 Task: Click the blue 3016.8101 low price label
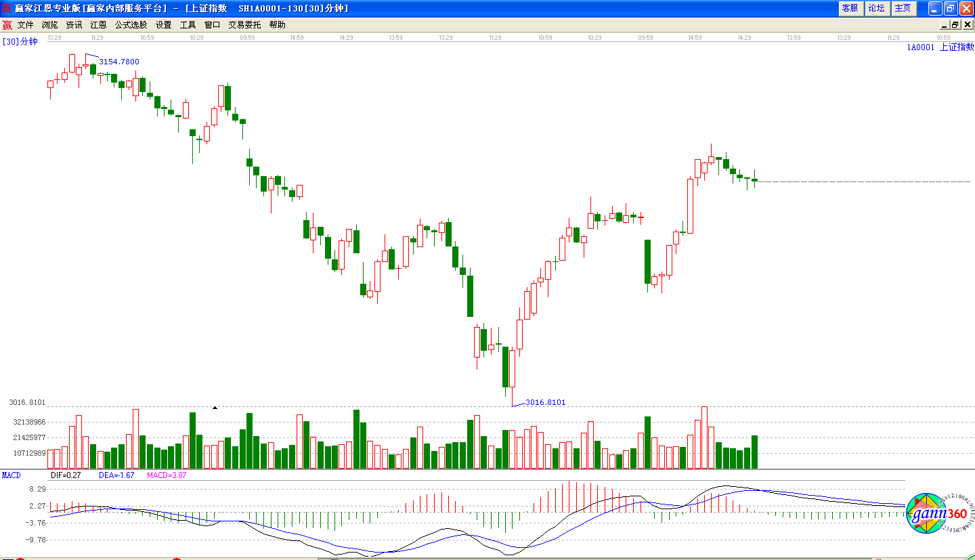click(545, 402)
